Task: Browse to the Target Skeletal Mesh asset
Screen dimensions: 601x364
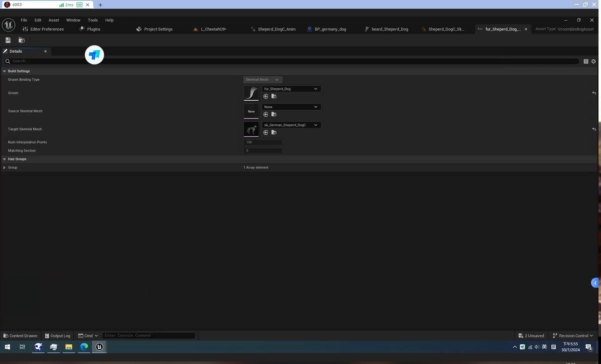Action: point(274,133)
